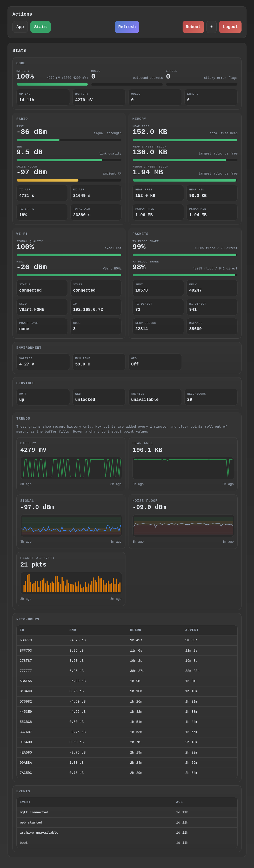Click the web_started event row

pyautogui.click(x=127, y=822)
